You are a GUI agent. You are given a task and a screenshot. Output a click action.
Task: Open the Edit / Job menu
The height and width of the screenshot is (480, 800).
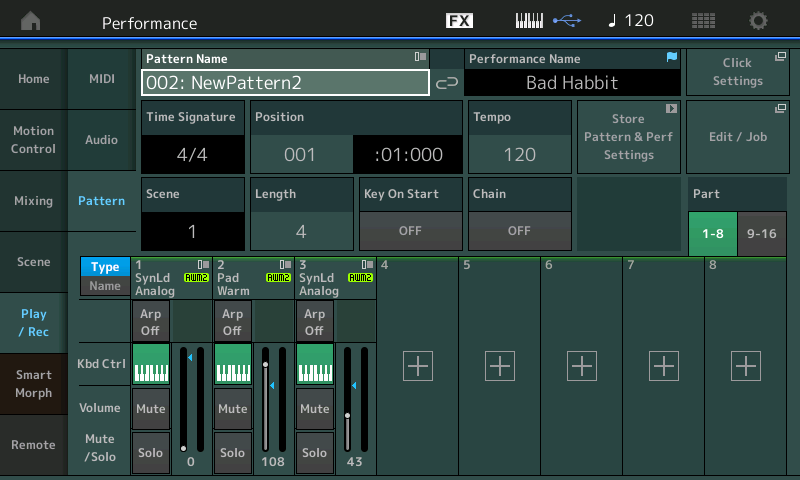(x=737, y=137)
